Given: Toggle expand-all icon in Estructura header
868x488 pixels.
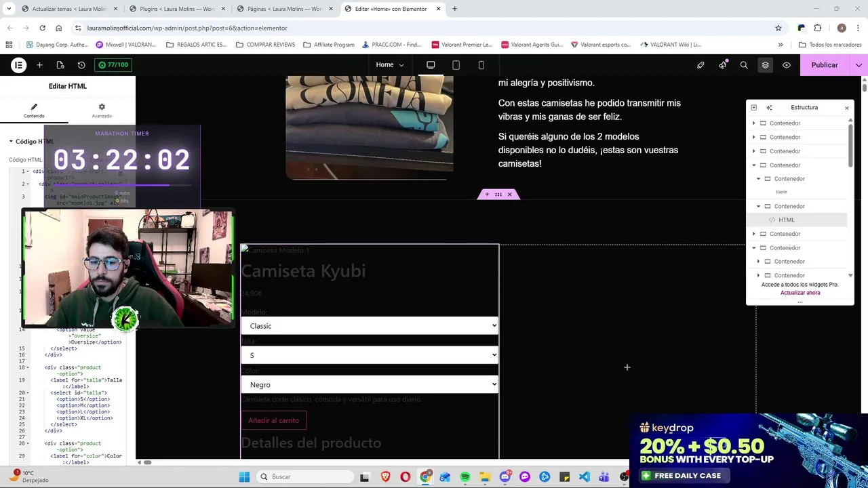Looking at the screenshot, I should click(x=753, y=108).
